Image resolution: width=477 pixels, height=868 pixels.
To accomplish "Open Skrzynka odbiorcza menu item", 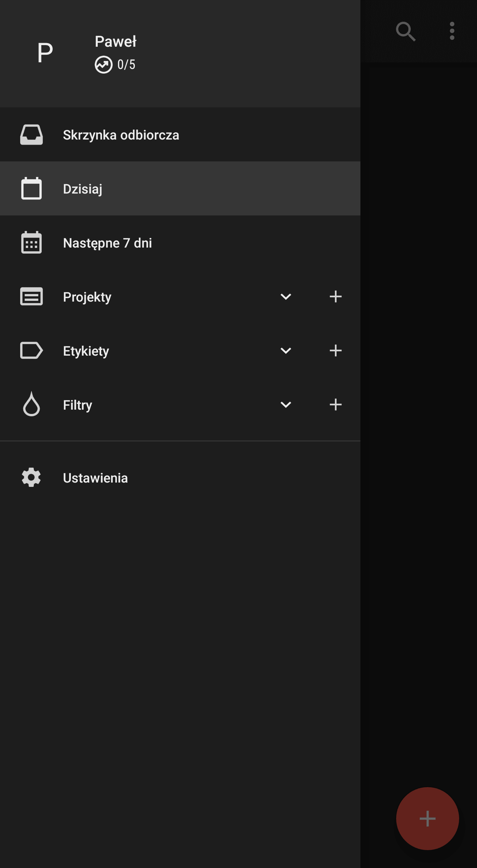I will coord(180,135).
